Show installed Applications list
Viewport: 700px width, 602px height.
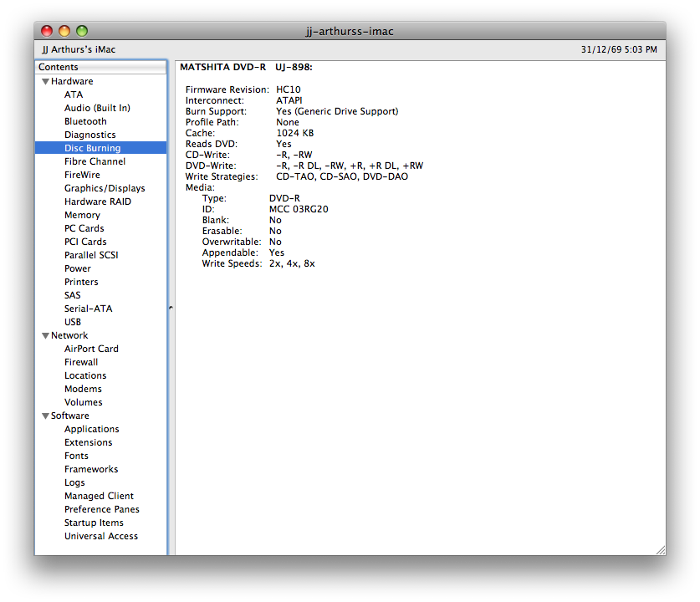[x=91, y=429]
